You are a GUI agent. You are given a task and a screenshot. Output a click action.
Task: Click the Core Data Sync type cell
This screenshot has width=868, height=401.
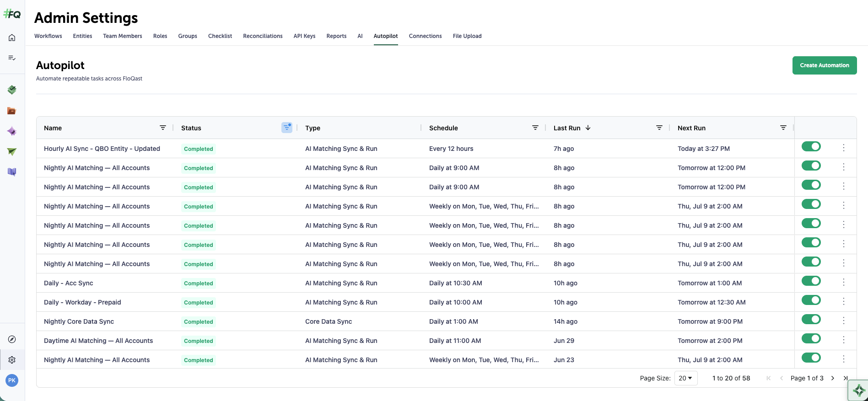(x=329, y=321)
